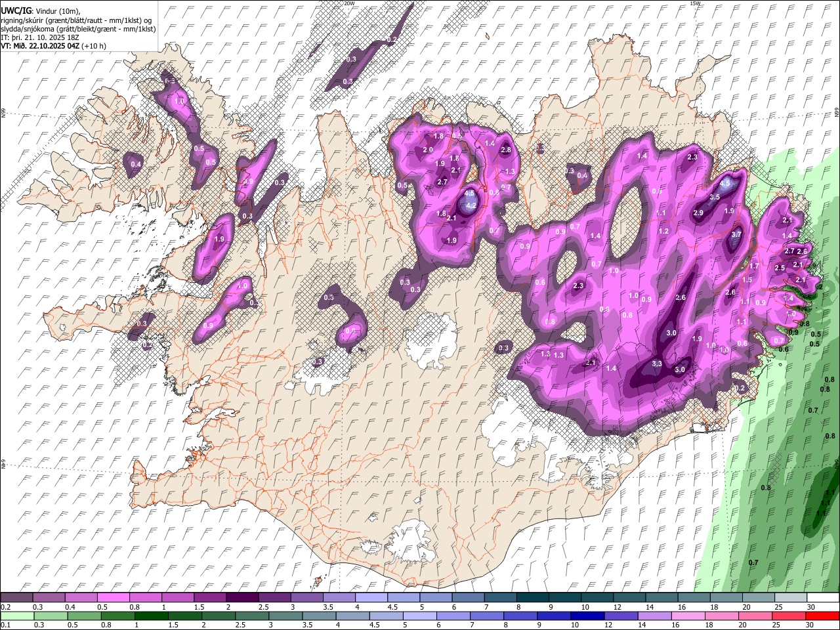Select the dark blue 10 swatch in lower legend
The image size is (840, 630).
click(x=588, y=616)
